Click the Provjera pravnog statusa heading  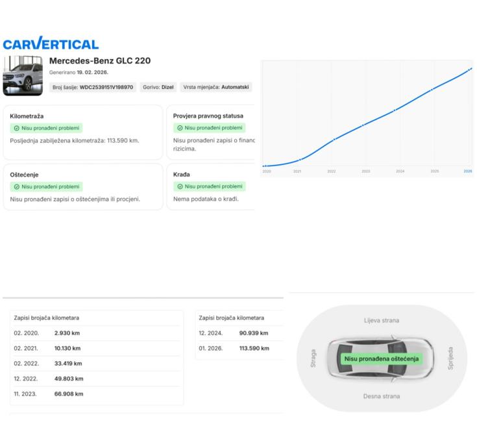click(208, 116)
